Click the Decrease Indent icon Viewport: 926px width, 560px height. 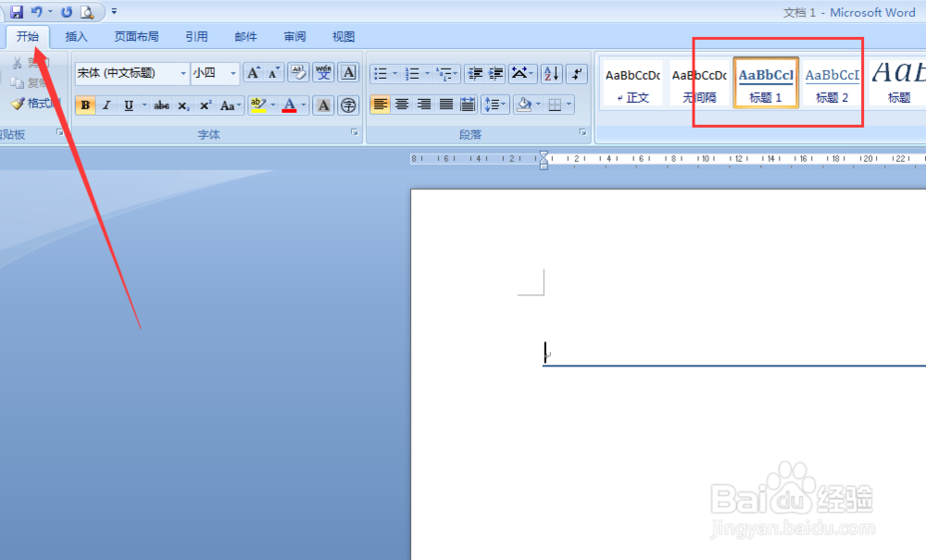point(475,73)
